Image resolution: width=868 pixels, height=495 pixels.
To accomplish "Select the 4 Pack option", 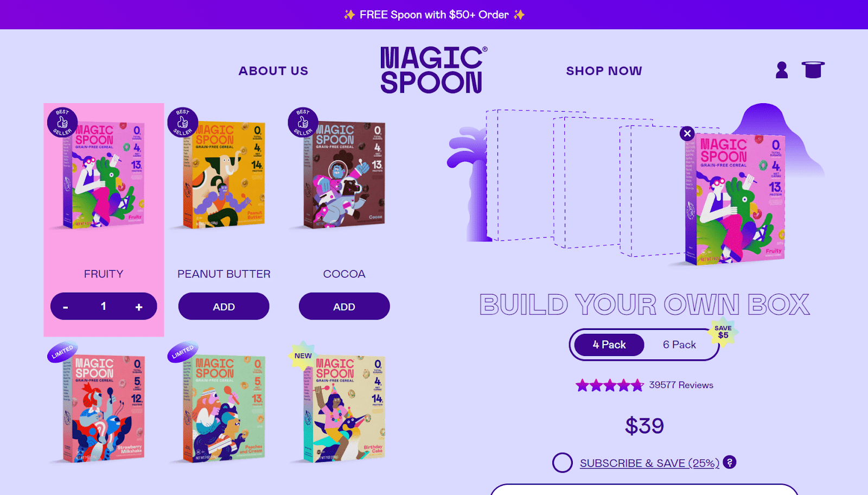I will [609, 345].
